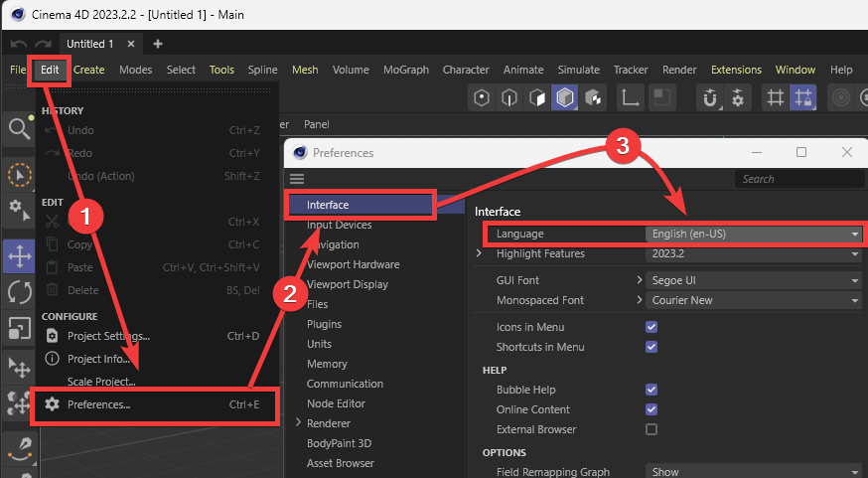
Task: Enable the External Browser checkbox
Action: [651, 429]
